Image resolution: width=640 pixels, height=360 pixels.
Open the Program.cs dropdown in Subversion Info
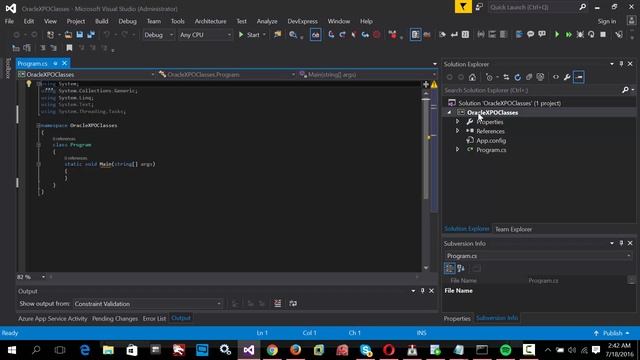538,256
